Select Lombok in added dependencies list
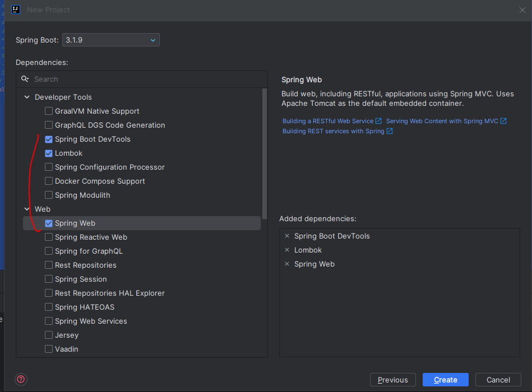The height and width of the screenshot is (392, 532). [x=308, y=250]
